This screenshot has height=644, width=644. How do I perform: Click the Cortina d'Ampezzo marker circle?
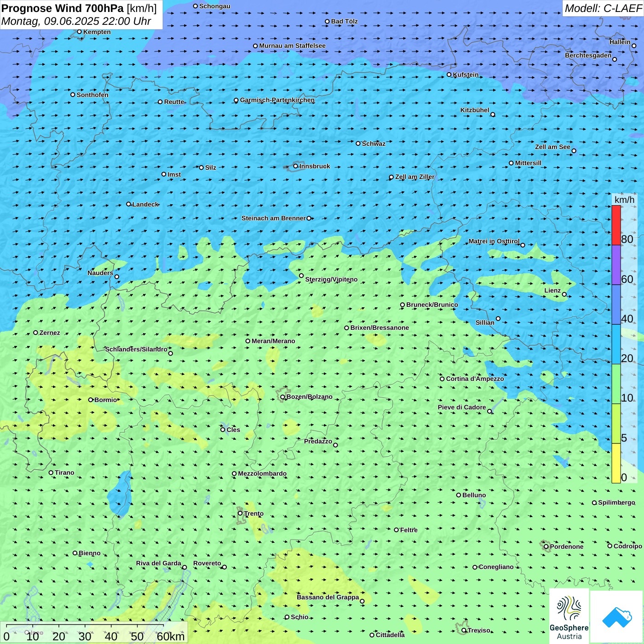[x=442, y=379]
